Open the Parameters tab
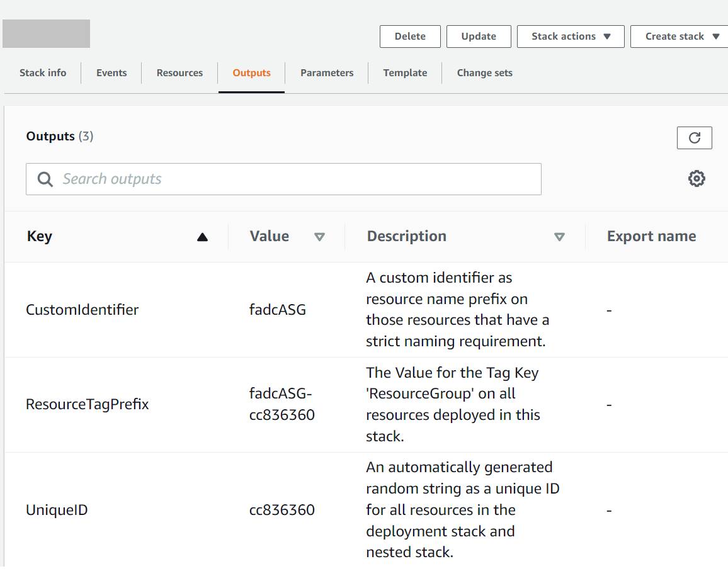The height and width of the screenshot is (571, 728). click(326, 72)
